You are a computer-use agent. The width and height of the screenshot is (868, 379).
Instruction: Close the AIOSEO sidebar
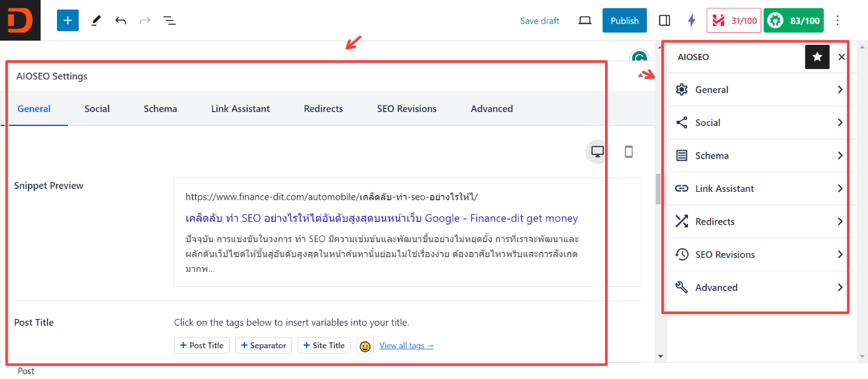841,57
